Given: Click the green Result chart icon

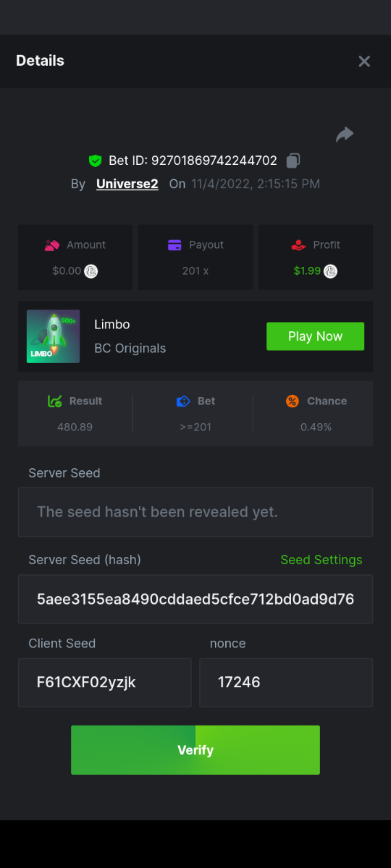Looking at the screenshot, I should [x=55, y=401].
